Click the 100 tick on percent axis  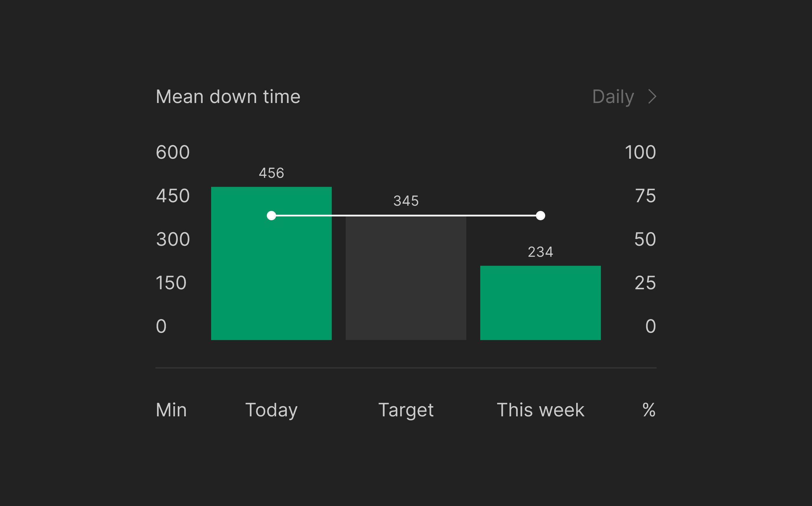coord(640,152)
